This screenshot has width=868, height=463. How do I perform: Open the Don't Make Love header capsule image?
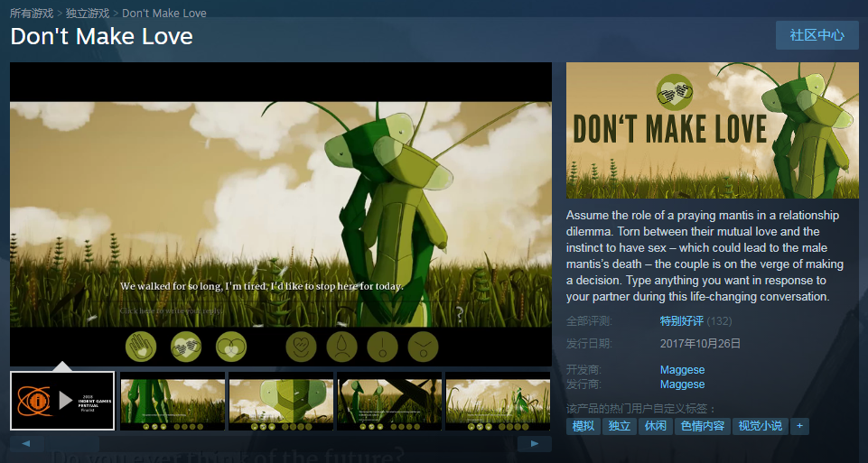(713, 130)
